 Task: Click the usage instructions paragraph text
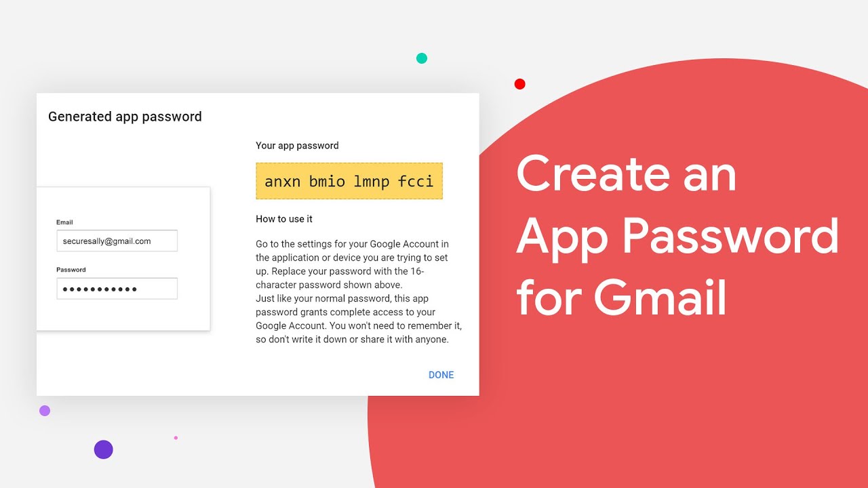click(x=358, y=291)
